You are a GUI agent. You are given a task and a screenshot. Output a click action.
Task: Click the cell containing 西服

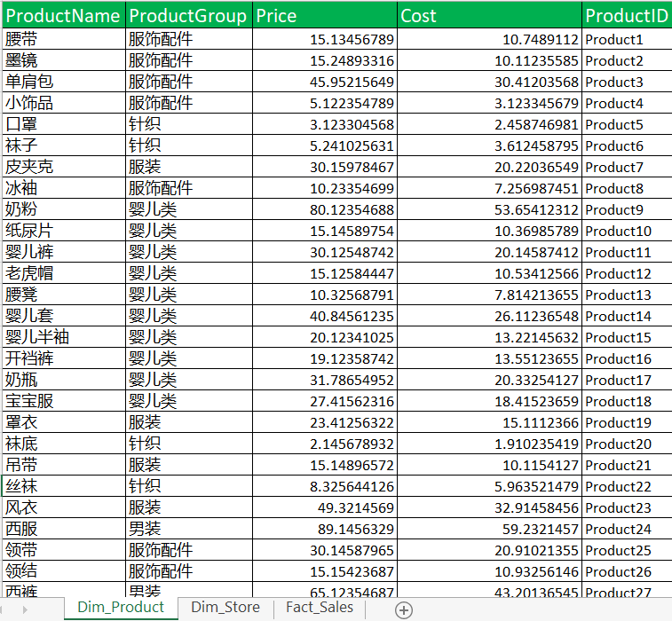tap(64, 529)
